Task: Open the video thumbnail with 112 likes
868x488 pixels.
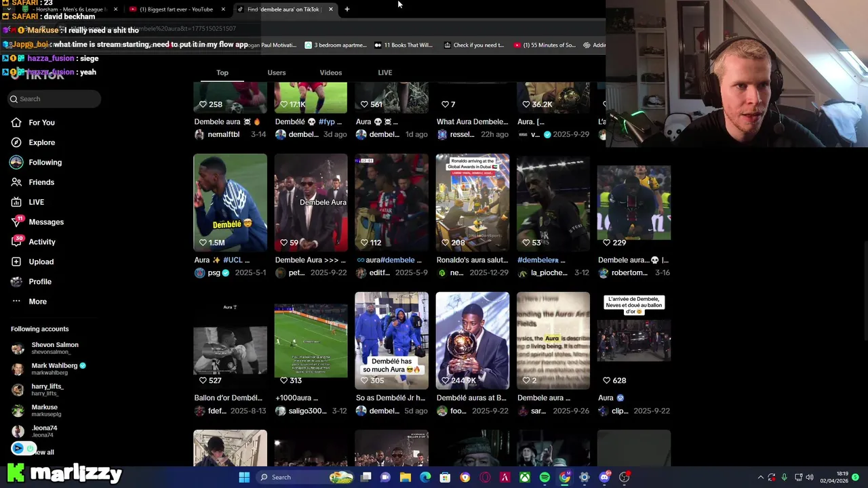Action: click(x=391, y=203)
